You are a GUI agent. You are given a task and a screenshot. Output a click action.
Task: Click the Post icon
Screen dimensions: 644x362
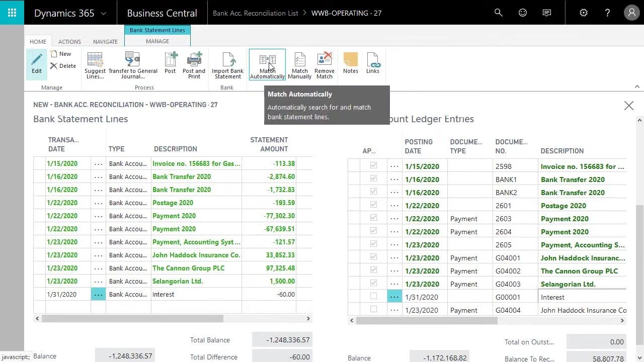171,60
